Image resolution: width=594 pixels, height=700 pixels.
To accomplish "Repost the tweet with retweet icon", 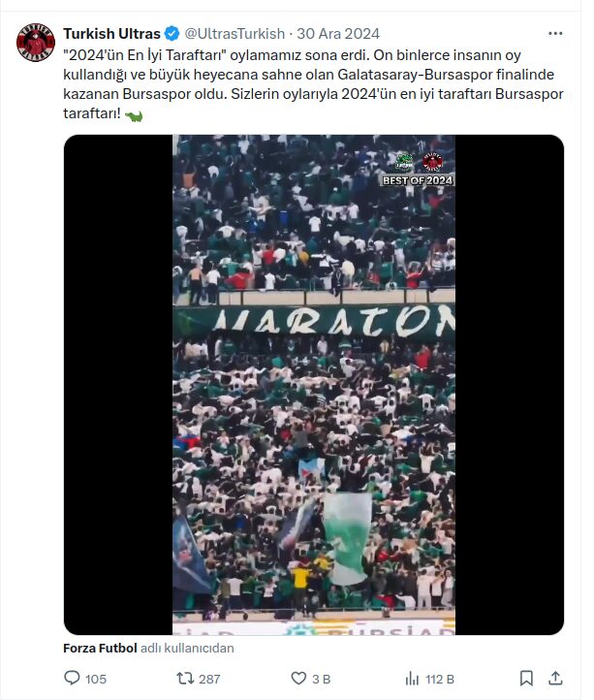I will 185,679.
